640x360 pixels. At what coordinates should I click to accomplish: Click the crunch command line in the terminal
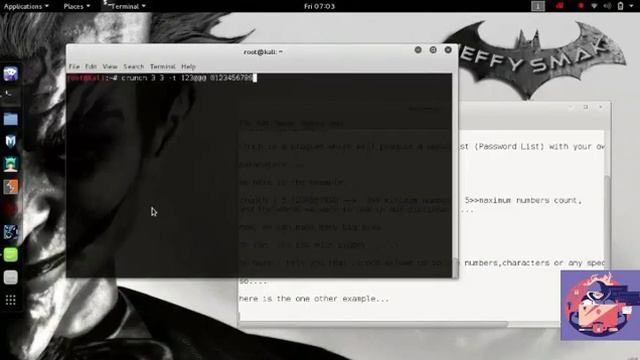click(x=162, y=78)
